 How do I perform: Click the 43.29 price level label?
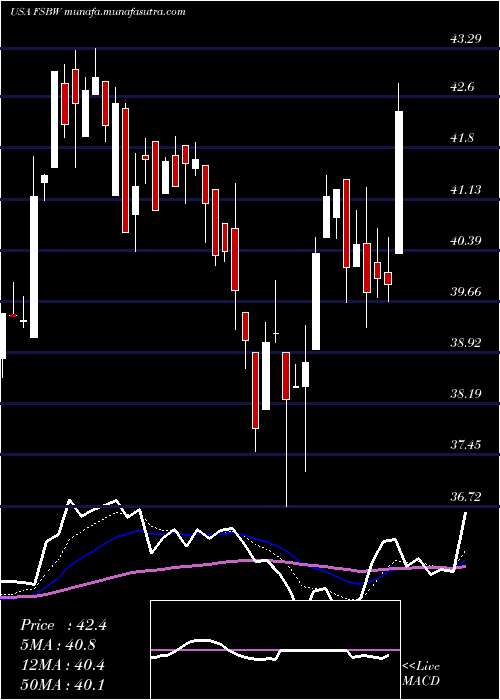(x=466, y=39)
